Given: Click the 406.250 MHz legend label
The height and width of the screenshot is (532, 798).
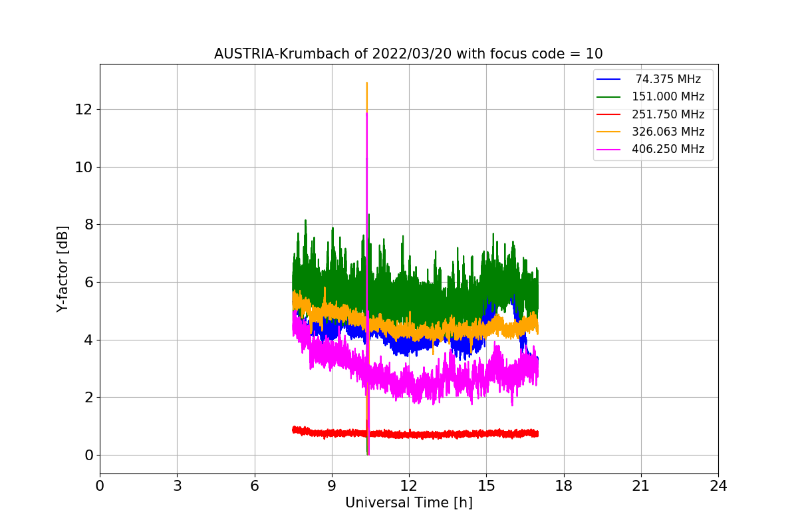Looking at the screenshot, I should coord(668,149).
